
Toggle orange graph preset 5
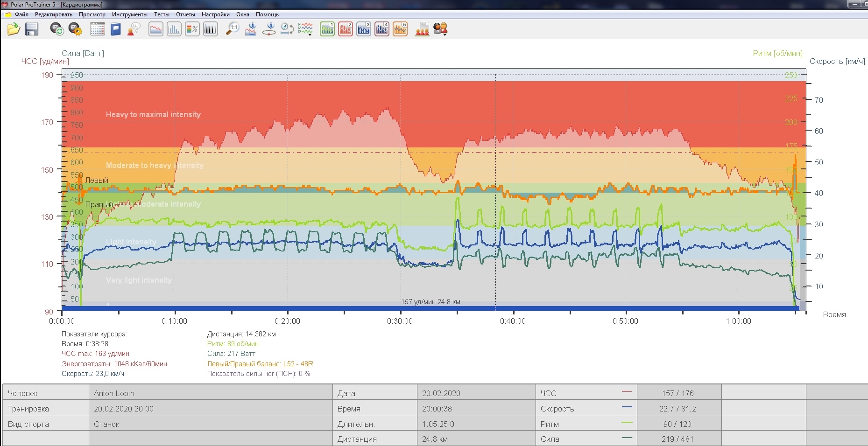pyautogui.click(x=400, y=29)
